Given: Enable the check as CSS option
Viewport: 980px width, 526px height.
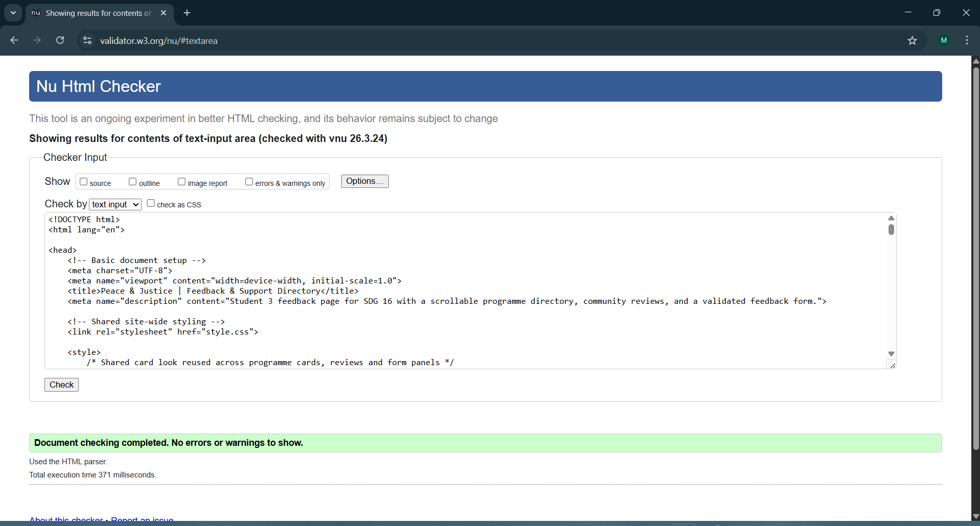Looking at the screenshot, I should point(151,203).
